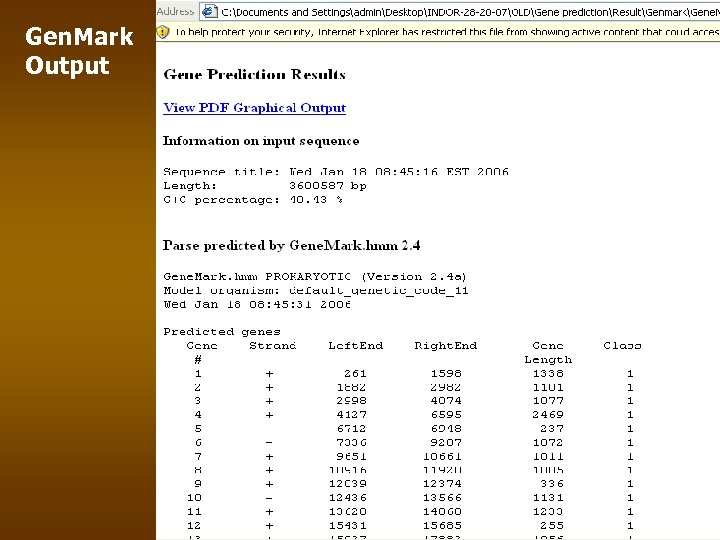Image resolution: width=720 pixels, height=540 pixels.
Task: Click gene length value 237
Action: pyautogui.click(x=552, y=429)
